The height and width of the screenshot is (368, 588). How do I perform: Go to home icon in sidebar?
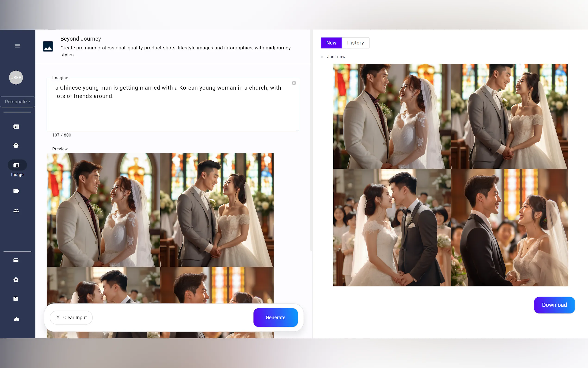(x=16, y=319)
